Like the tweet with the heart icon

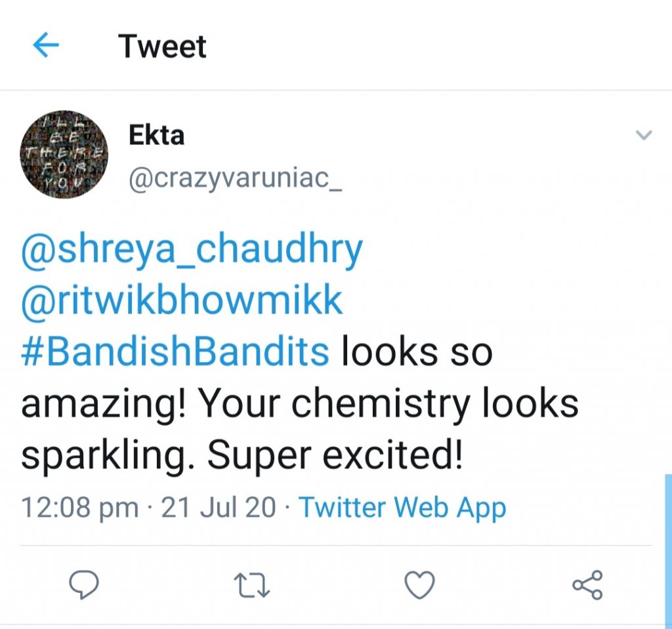click(x=419, y=585)
